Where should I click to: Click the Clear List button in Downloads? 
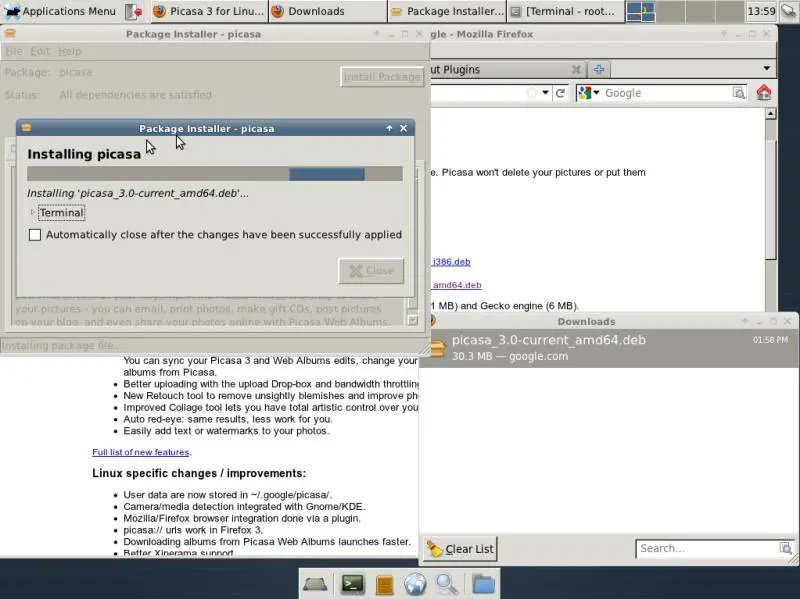460,549
